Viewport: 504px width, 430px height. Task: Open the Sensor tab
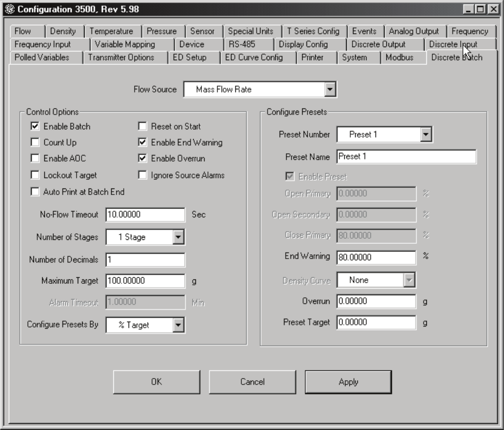(x=204, y=31)
